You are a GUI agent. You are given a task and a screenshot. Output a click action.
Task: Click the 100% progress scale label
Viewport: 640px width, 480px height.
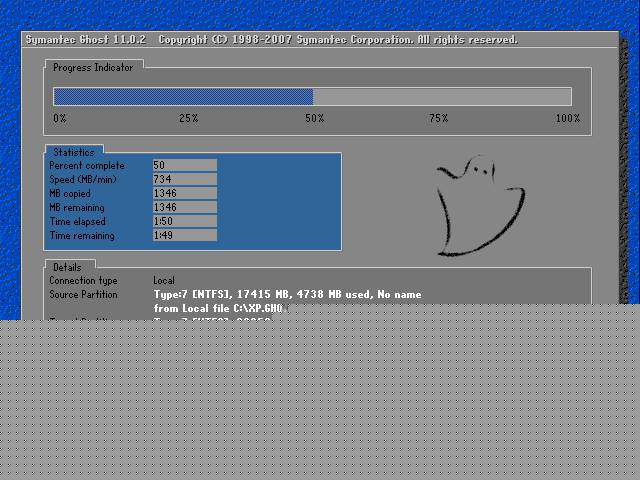(x=568, y=118)
